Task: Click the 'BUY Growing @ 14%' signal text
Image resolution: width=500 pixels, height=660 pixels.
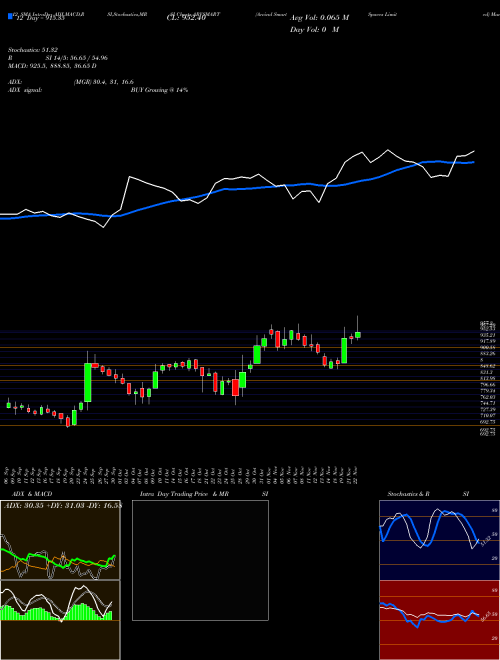Action: point(159,90)
